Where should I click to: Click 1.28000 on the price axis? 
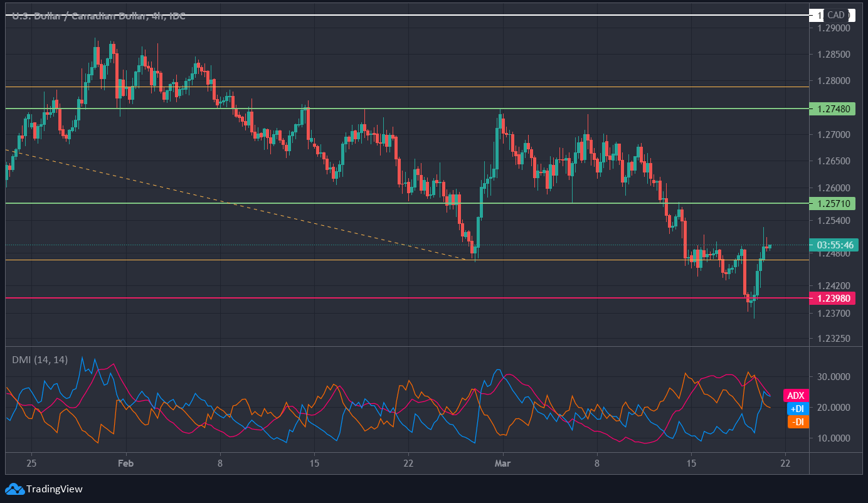point(834,81)
